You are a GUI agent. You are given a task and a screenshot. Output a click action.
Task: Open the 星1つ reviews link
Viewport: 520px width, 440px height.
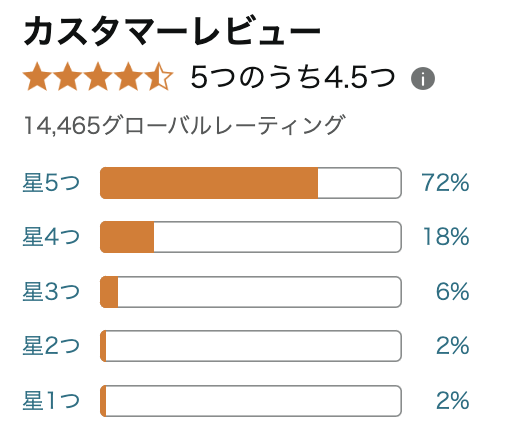[x=51, y=401]
